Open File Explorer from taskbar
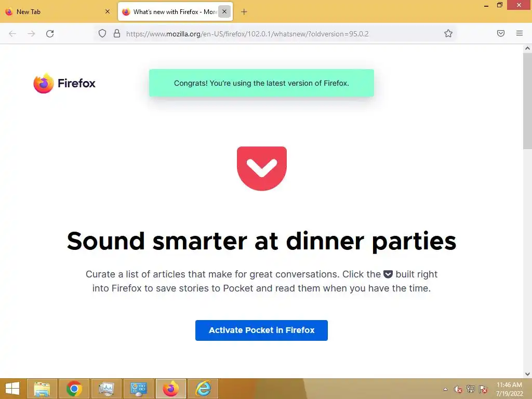Screen dimensions: 532x399 42,389
